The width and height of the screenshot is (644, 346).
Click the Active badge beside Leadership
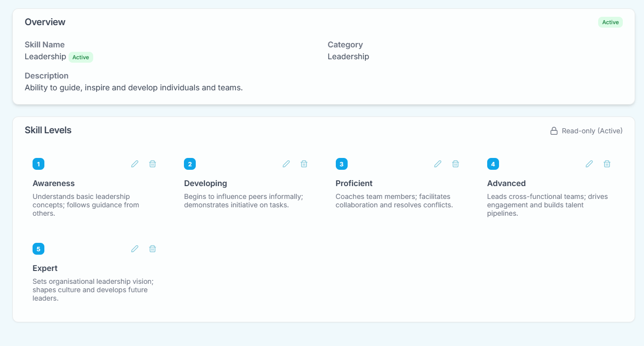pyautogui.click(x=81, y=57)
